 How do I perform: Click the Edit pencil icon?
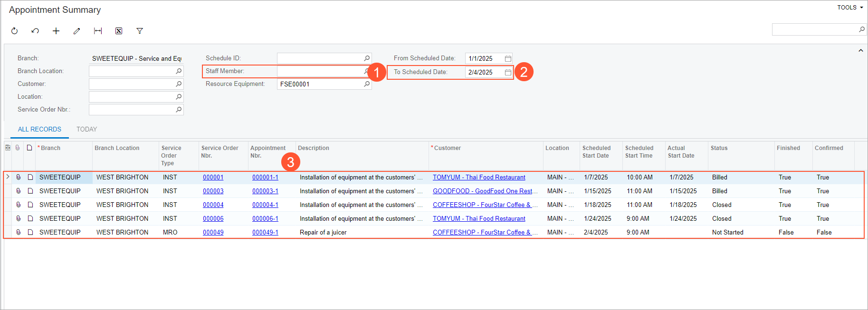76,31
